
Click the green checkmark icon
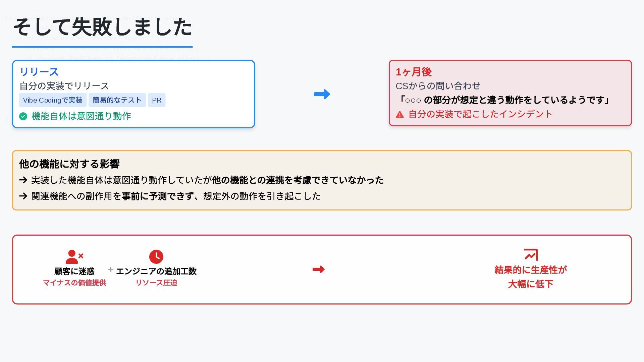coord(23,116)
